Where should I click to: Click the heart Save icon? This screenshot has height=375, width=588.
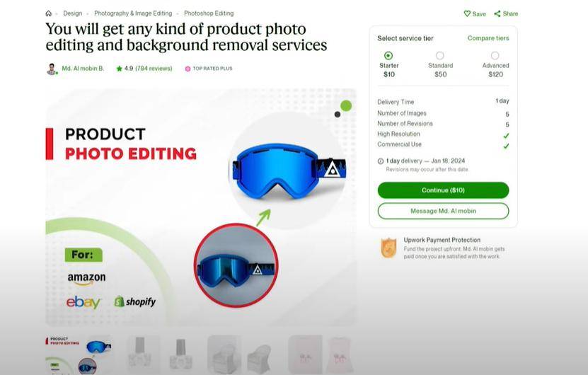(467, 14)
